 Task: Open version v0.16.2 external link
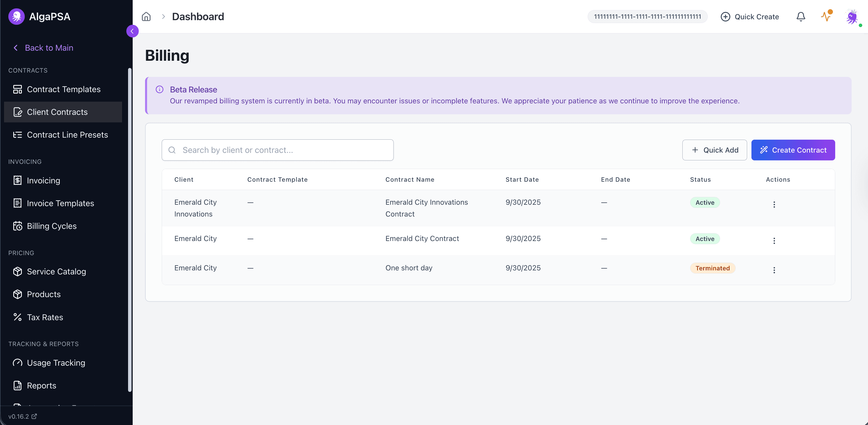22,416
